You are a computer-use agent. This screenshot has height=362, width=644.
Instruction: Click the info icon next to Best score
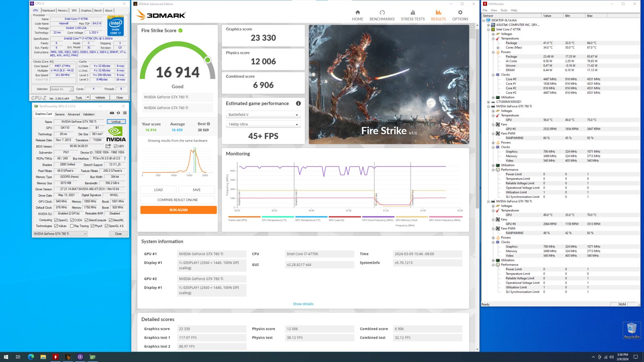pos(208,124)
